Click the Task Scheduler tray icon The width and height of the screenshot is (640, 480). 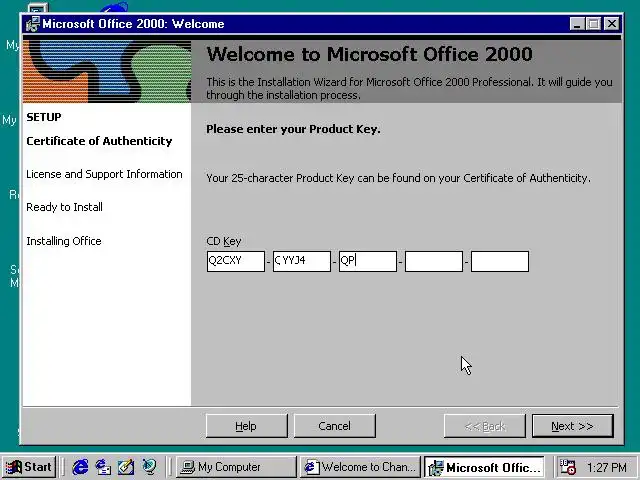[567, 467]
